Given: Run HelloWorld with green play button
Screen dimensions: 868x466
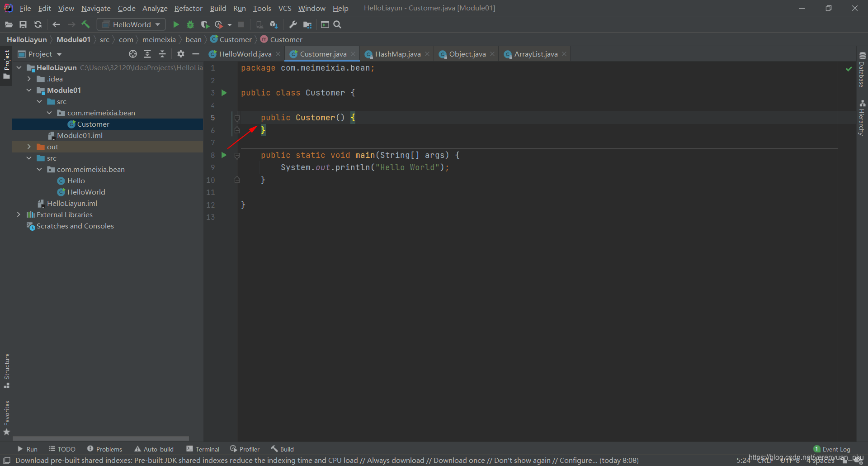Looking at the screenshot, I should (x=176, y=24).
